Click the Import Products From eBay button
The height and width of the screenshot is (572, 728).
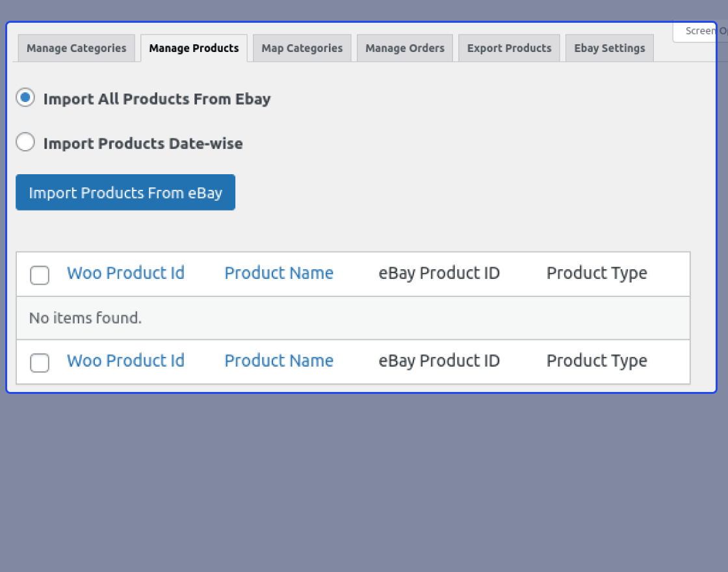(x=125, y=192)
